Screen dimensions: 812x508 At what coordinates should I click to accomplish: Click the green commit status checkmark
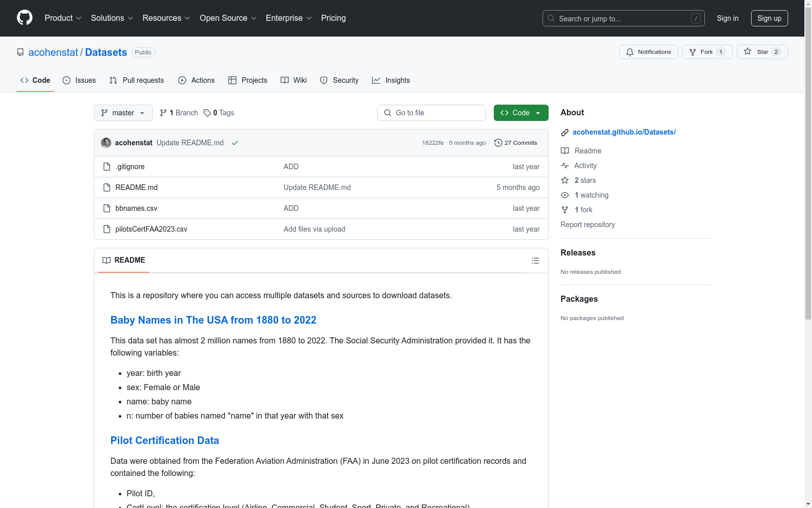(235, 143)
